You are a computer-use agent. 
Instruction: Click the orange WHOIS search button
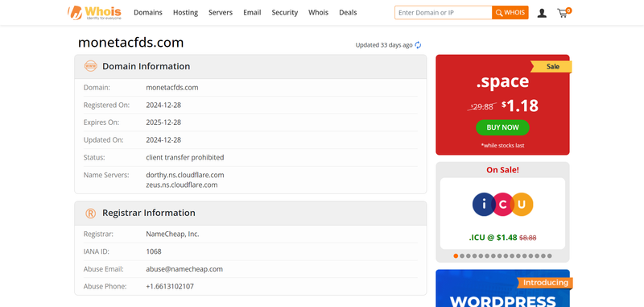[510, 13]
